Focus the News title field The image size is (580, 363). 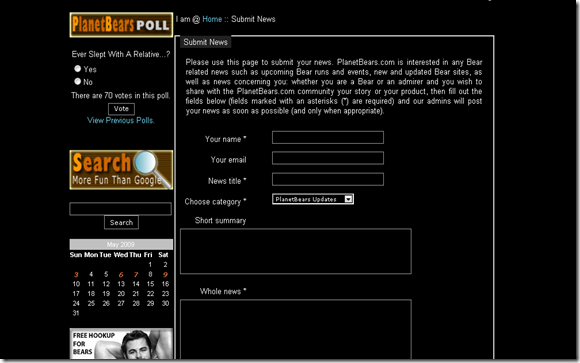[x=328, y=179]
